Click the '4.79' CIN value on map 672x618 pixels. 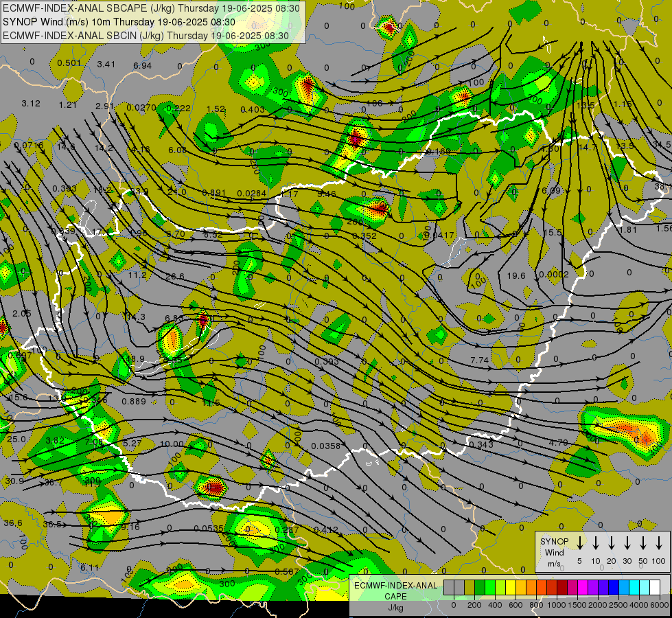[558, 442]
